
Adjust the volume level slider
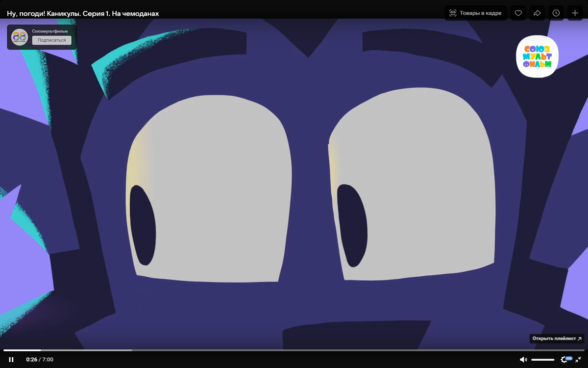(x=542, y=360)
